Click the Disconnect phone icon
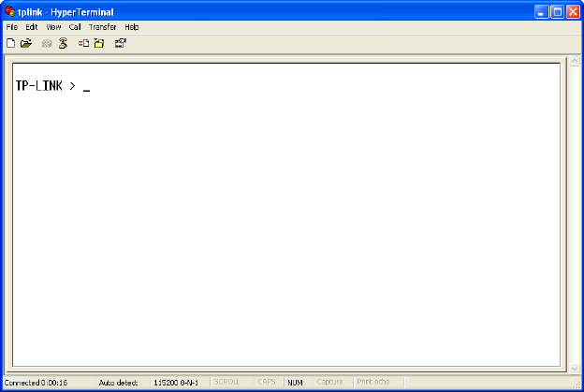This screenshot has width=584, height=392. pos(63,43)
